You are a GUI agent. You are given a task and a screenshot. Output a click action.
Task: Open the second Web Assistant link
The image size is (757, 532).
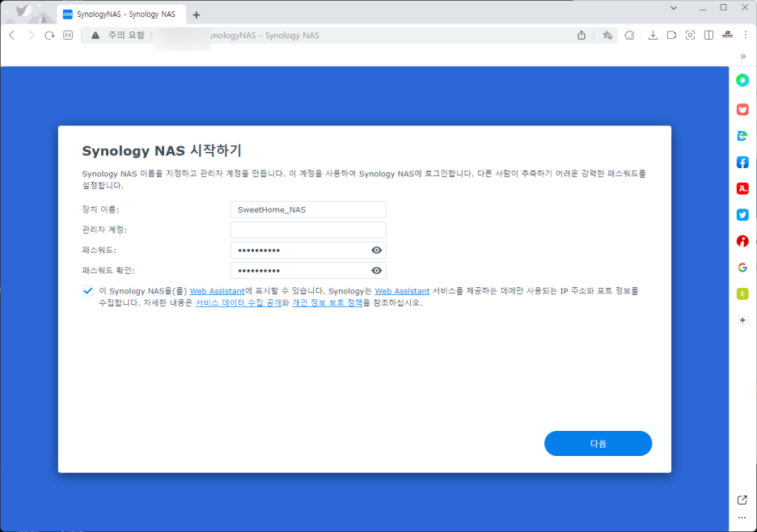tap(402, 291)
